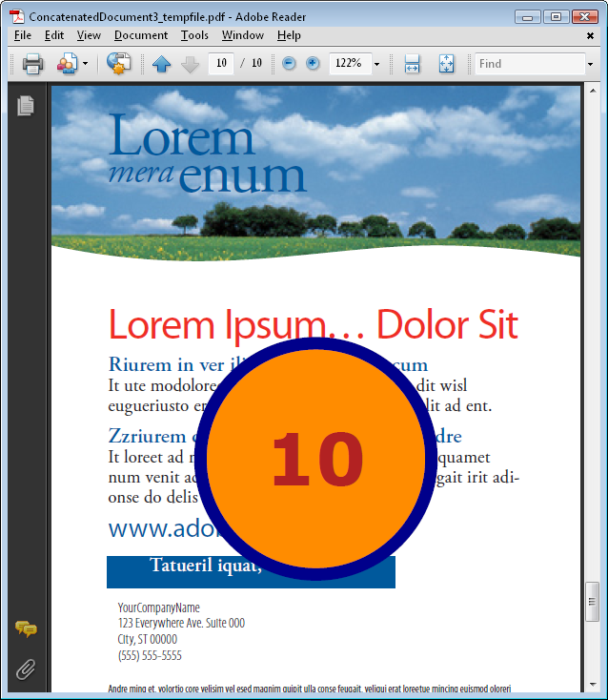The width and height of the screenshot is (608, 700).
Task: Open the zoom percentage dropdown
Action: tap(376, 64)
